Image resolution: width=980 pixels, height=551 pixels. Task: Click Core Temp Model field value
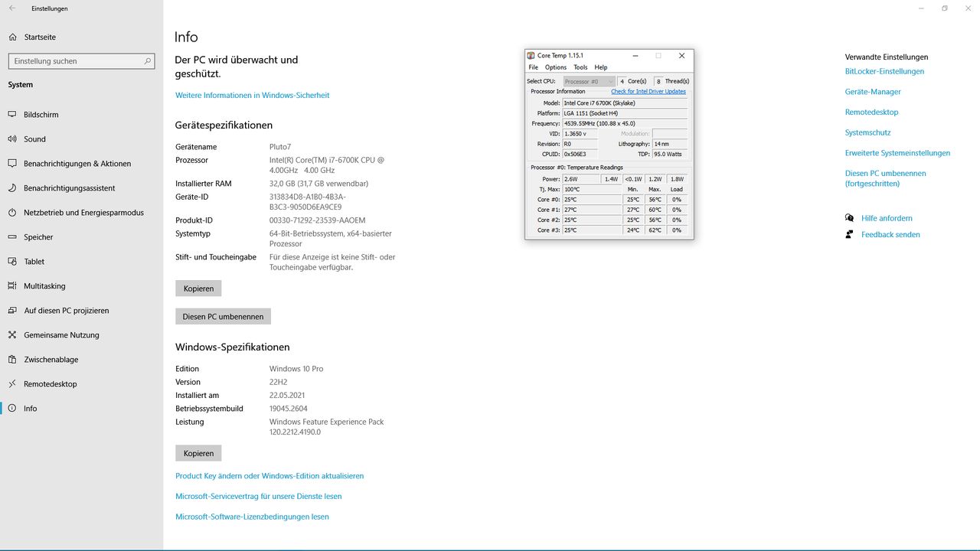point(625,103)
